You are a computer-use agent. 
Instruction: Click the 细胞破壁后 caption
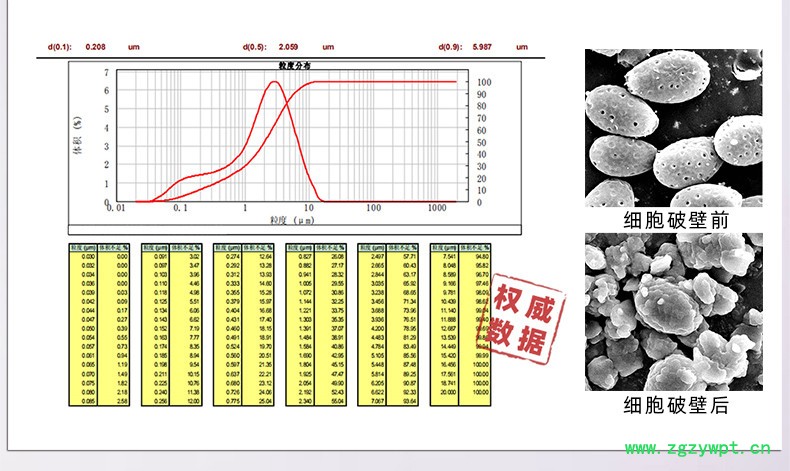click(673, 405)
